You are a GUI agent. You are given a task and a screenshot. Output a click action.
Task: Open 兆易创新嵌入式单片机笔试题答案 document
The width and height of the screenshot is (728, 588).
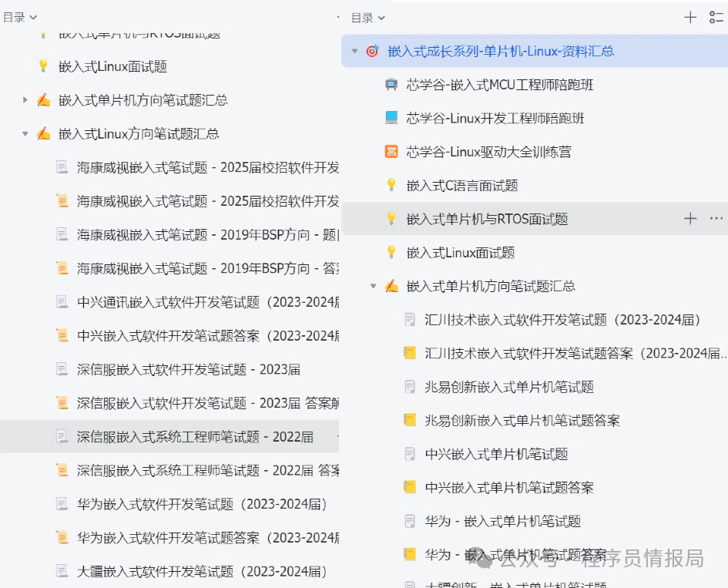pyautogui.click(x=522, y=421)
